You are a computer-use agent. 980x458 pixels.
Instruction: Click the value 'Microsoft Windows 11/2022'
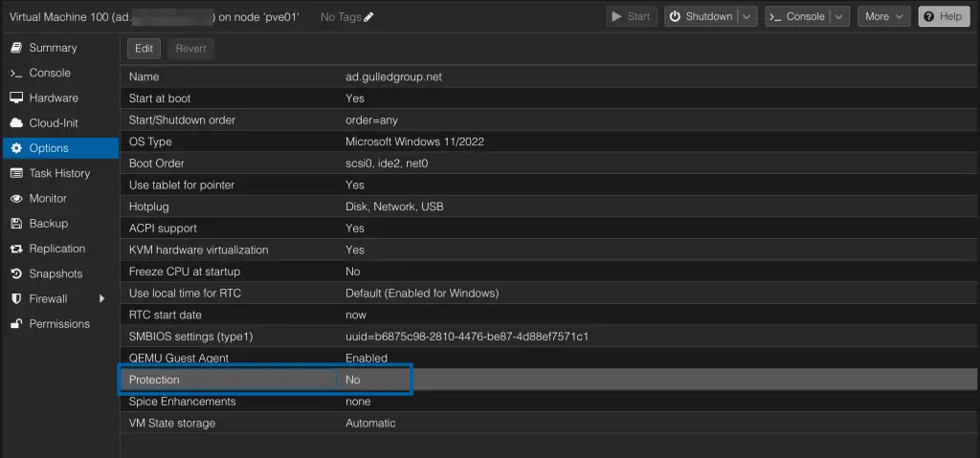coord(414,142)
